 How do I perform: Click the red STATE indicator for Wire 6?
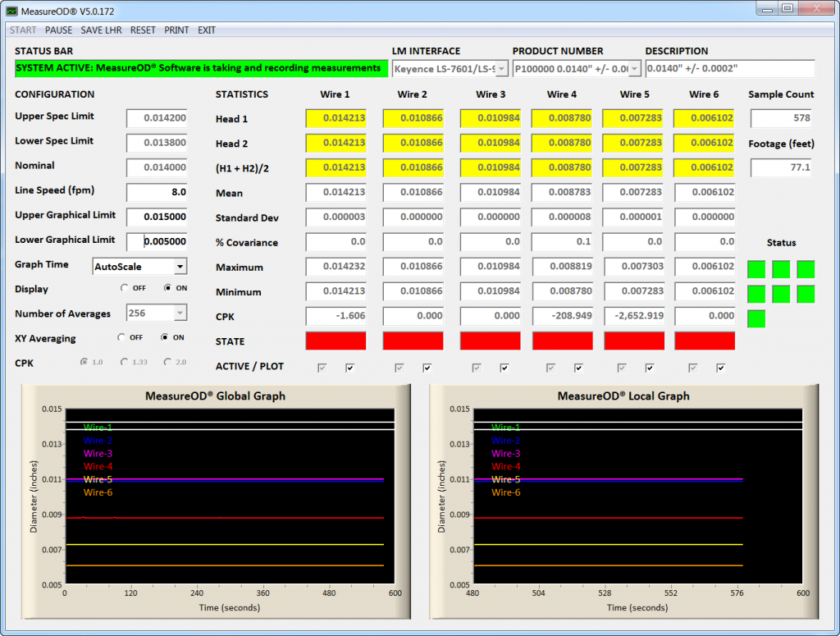click(704, 341)
